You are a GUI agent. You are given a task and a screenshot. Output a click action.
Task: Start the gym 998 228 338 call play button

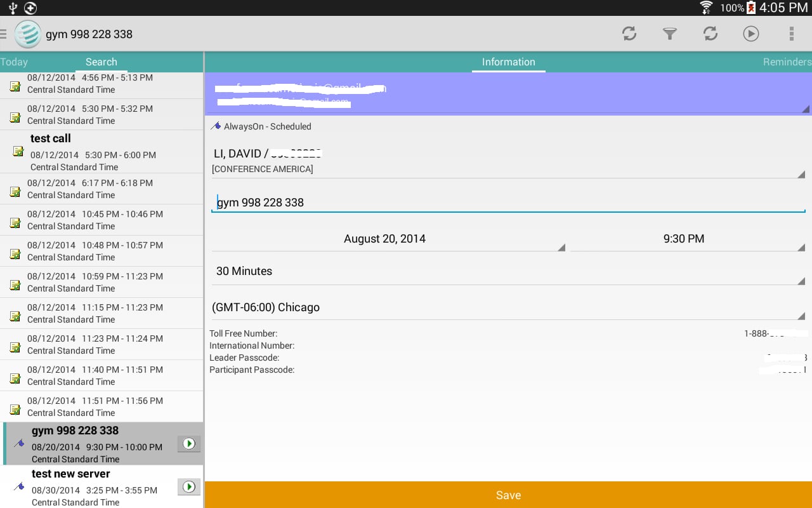[x=189, y=444]
